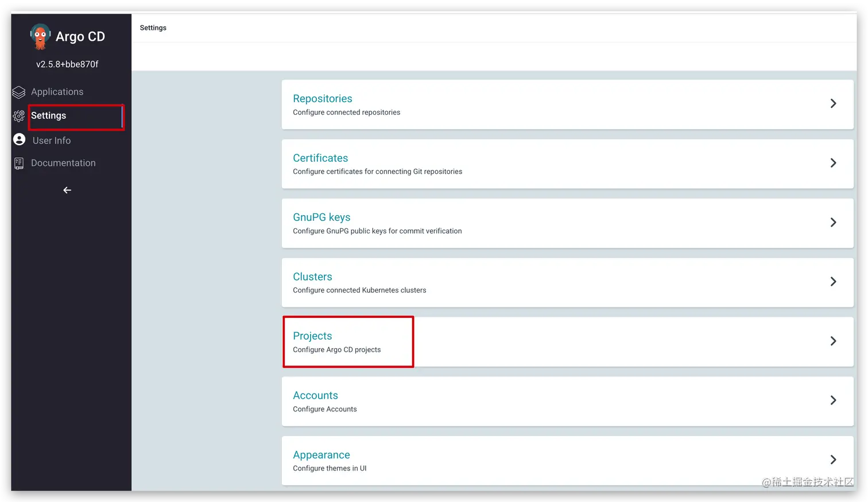Click the User Info avatar icon

click(19, 139)
